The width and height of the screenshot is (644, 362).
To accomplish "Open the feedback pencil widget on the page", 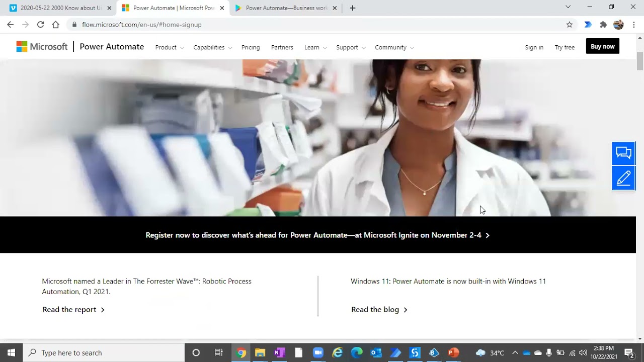I will pos(624,178).
